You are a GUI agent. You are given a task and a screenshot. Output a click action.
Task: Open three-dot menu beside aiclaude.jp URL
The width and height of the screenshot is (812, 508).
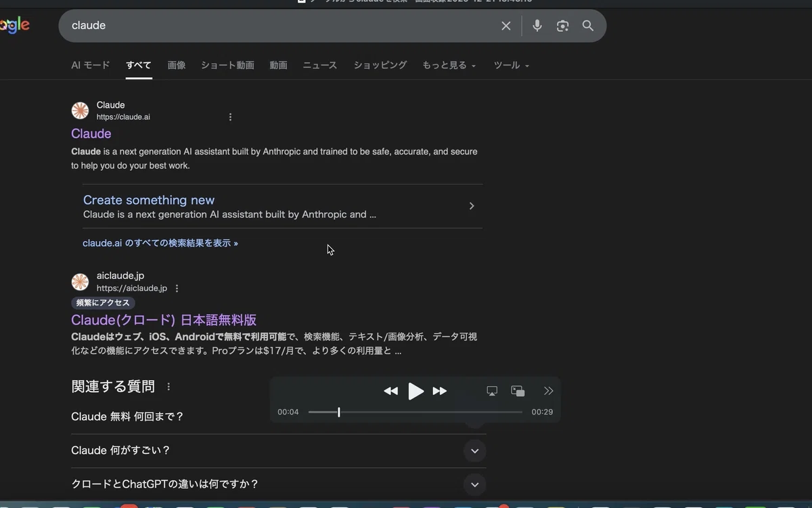(177, 289)
